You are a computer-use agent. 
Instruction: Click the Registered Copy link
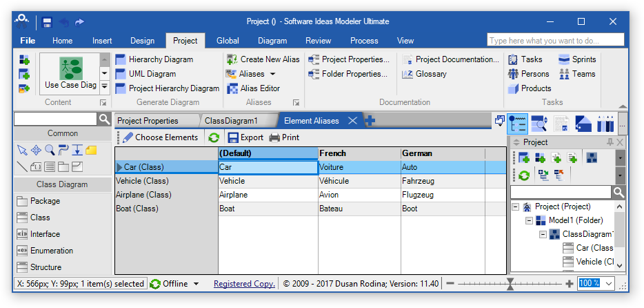(x=244, y=284)
